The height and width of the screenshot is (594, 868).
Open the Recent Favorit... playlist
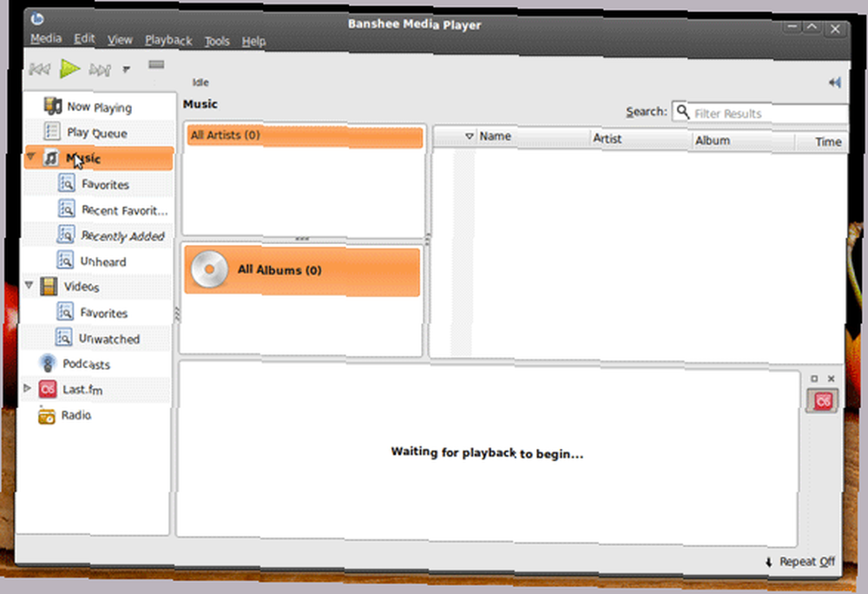[124, 210]
